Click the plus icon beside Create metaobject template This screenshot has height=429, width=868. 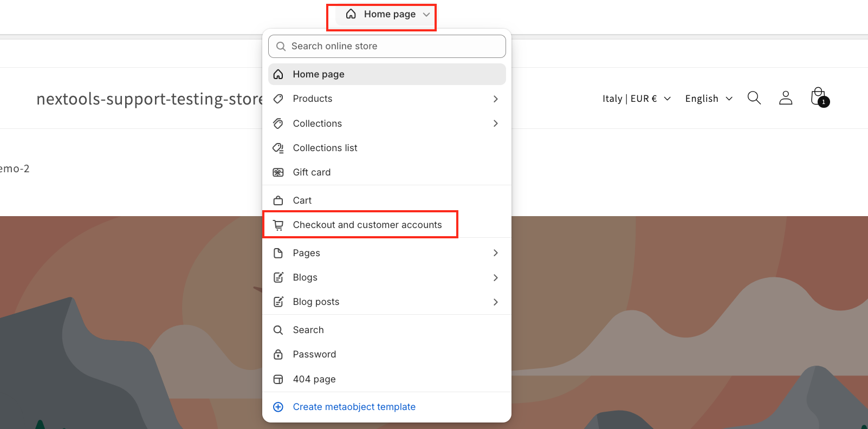pyautogui.click(x=278, y=407)
